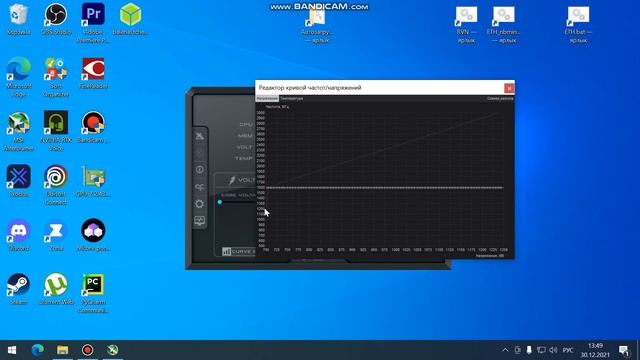Expand hidden system tray icons

(x=505, y=350)
